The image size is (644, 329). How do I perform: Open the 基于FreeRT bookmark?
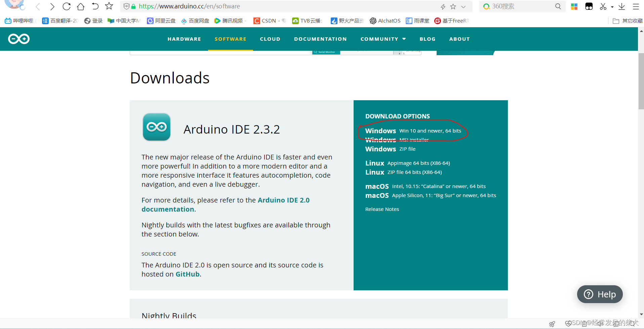tap(451, 21)
